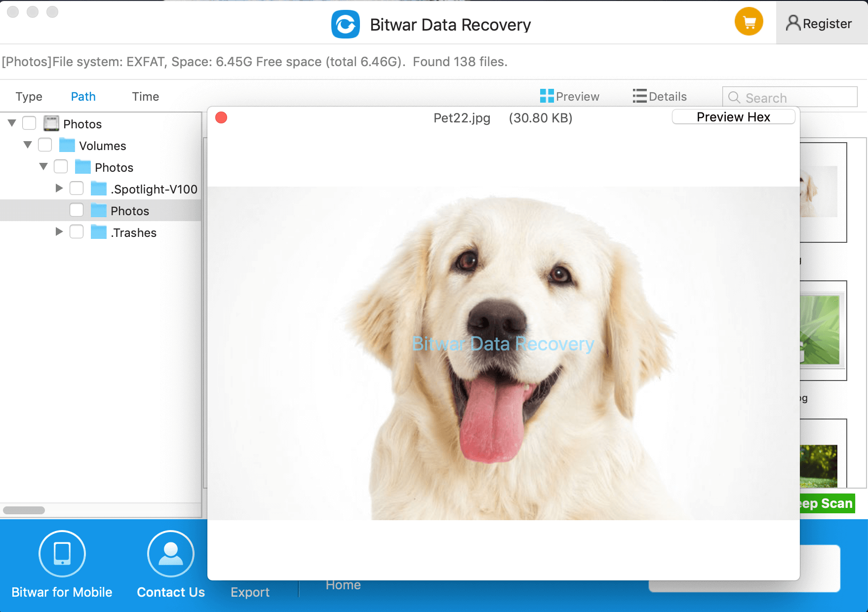Switch to the Time tab
This screenshot has width=868, height=612.
click(146, 97)
